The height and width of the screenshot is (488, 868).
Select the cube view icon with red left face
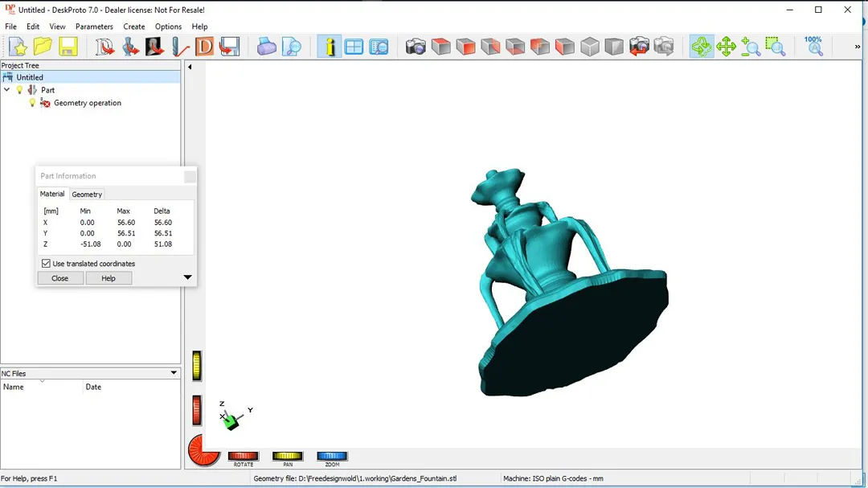[565, 47]
